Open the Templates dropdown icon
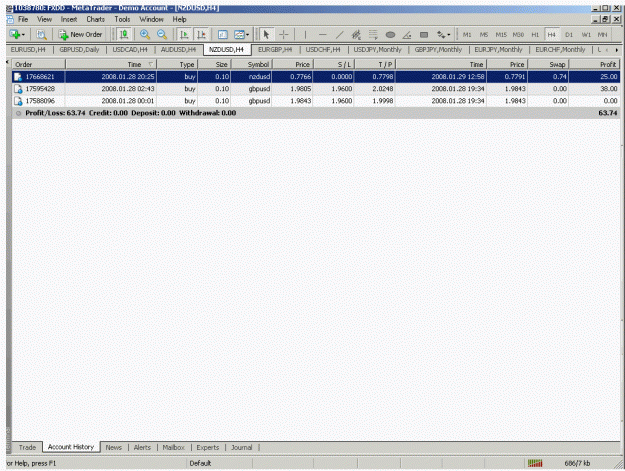 tap(241, 35)
